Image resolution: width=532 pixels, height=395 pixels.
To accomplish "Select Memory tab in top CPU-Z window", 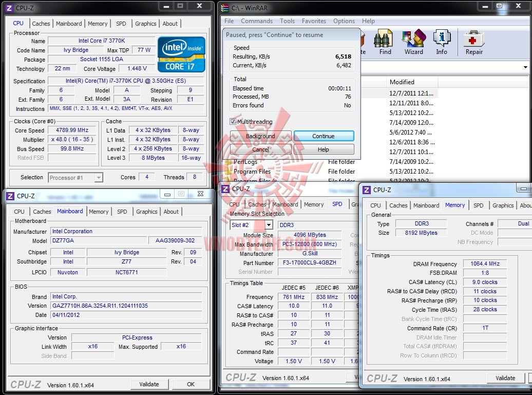I will point(98,24).
